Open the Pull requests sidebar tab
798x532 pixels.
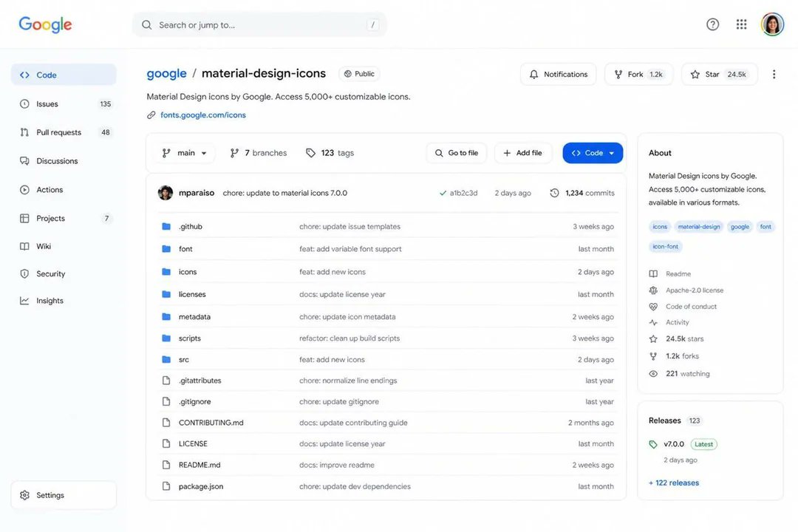[x=64, y=132]
